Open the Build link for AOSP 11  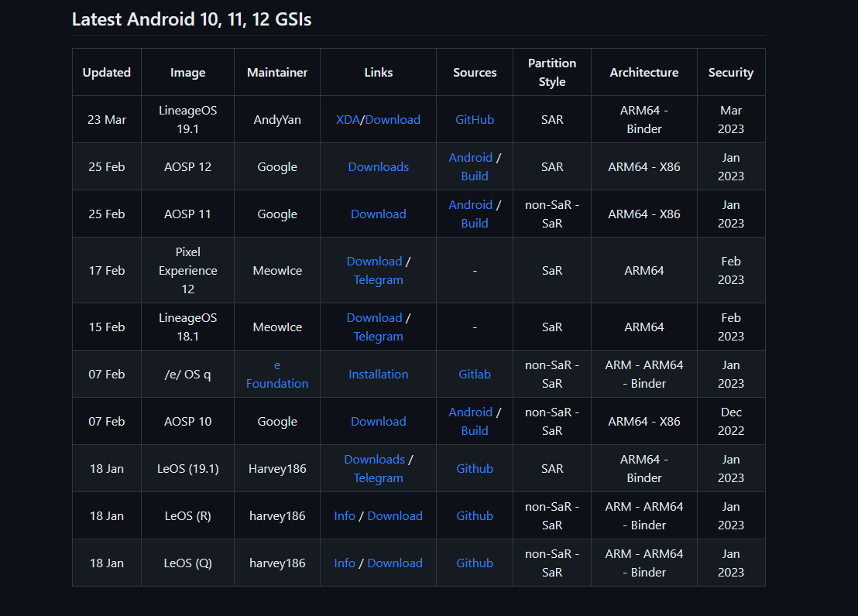tap(475, 224)
